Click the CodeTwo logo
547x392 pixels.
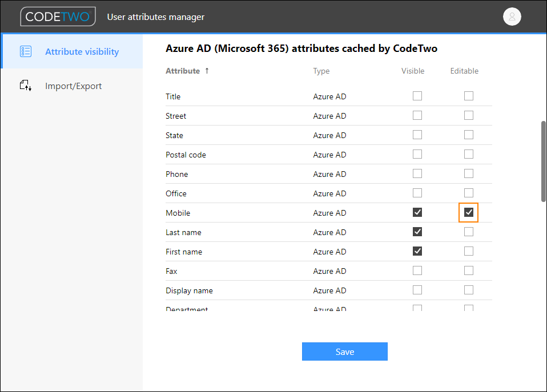click(58, 17)
